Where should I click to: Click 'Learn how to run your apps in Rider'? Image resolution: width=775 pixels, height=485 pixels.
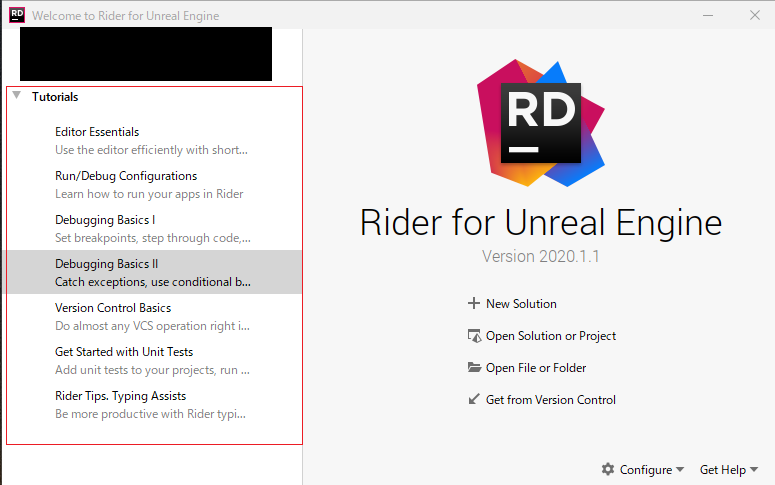(x=149, y=194)
